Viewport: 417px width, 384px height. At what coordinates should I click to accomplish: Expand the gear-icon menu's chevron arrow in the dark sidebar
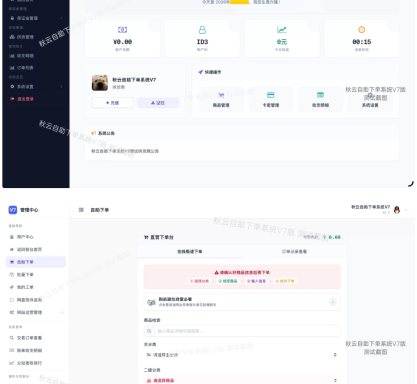point(61,86)
